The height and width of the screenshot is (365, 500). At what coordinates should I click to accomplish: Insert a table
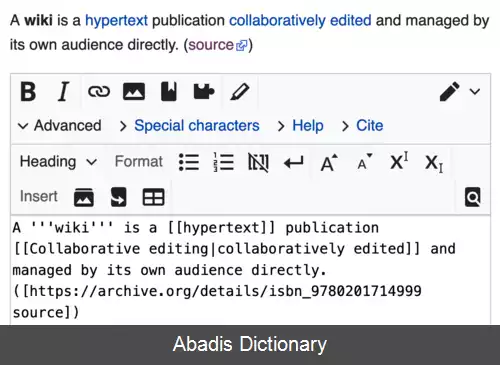tap(153, 197)
